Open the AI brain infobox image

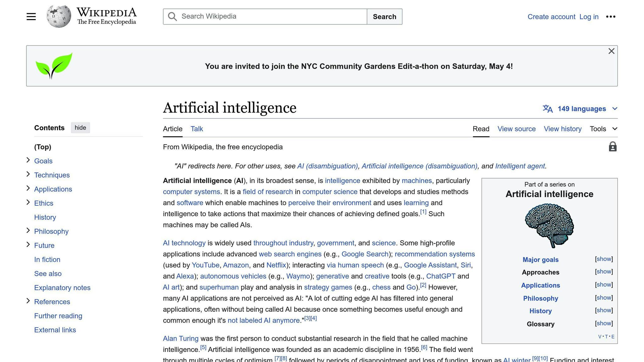click(549, 226)
